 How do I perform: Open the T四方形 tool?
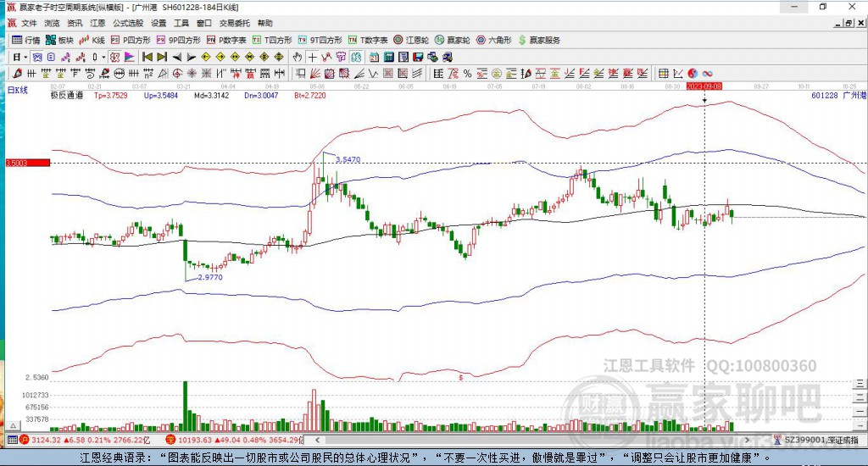click(272, 40)
